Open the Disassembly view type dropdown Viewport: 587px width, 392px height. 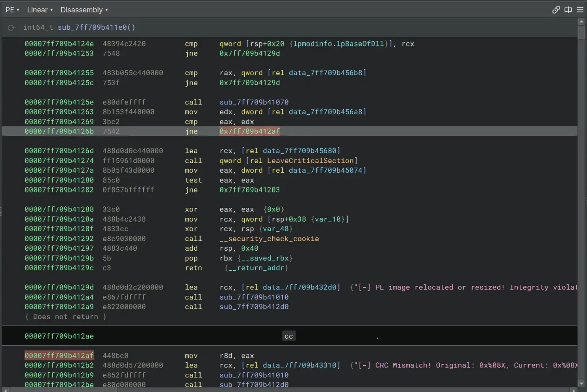(x=84, y=10)
